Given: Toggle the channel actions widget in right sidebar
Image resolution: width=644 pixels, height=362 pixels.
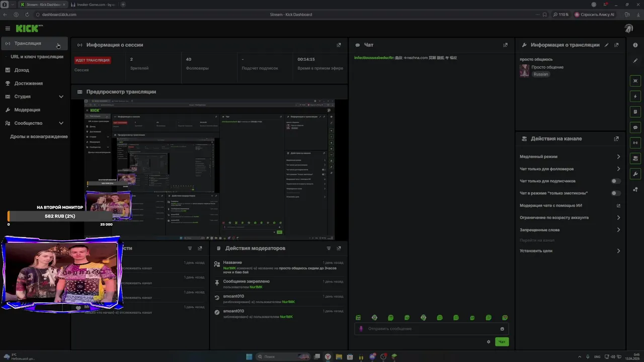Looking at the screenshot, I should click(635, 158).
